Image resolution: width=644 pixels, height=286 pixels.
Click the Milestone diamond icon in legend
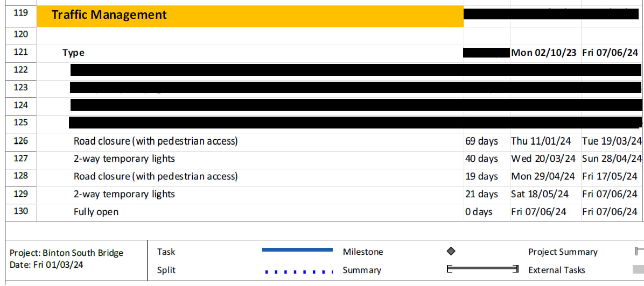[x=451, y=251]
